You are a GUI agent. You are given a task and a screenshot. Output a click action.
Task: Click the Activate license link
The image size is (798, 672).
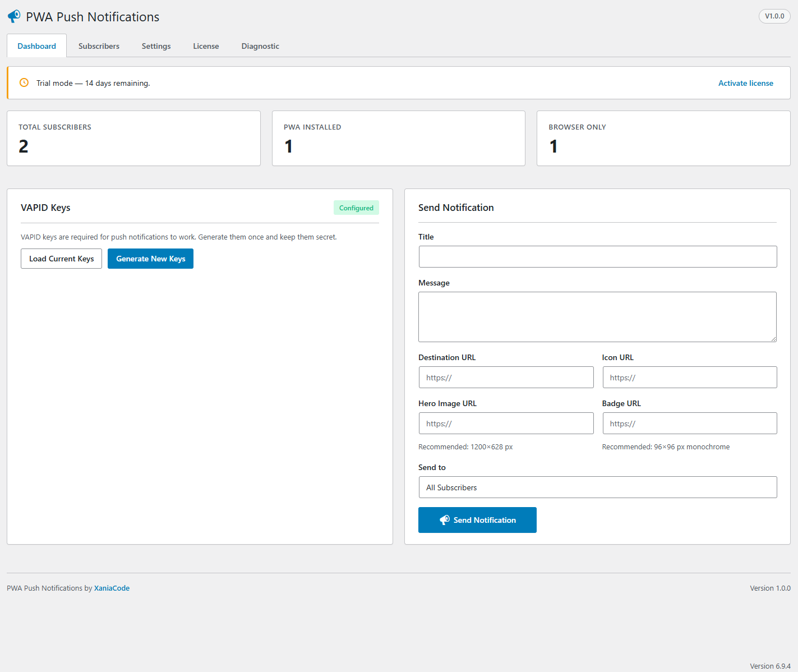pyautogui.click(x=745, y=83)
